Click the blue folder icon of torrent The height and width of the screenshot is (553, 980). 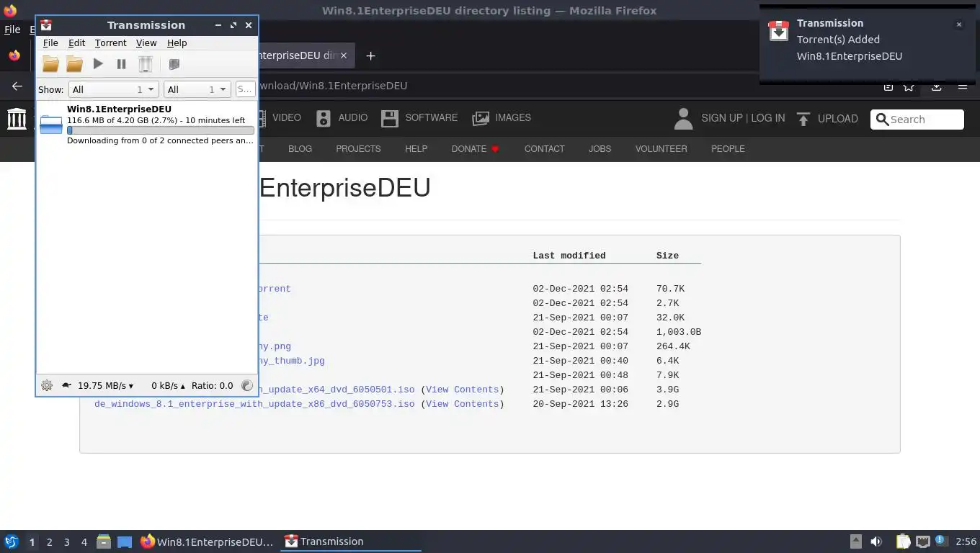[51, 125]
